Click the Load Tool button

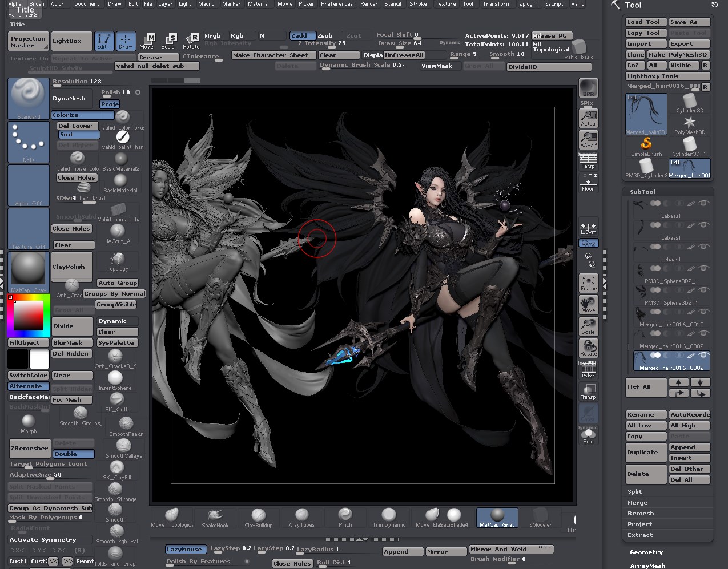tap(646, 22)
